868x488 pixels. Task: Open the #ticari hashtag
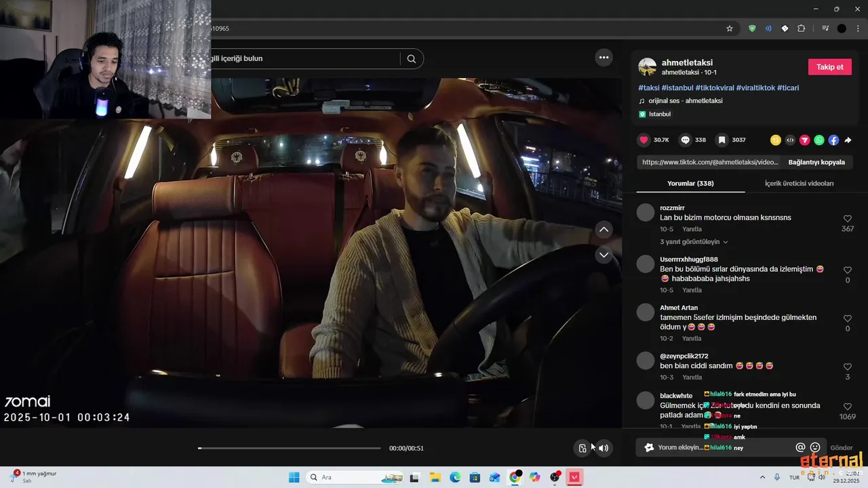click(x=788, y=88)
